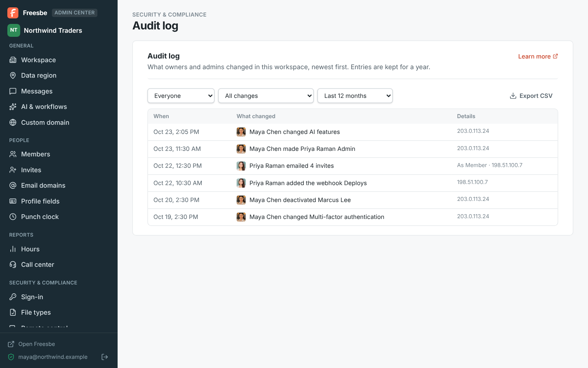Viewport: 588px width, 368px height.
Task: Click the Custom domain globe icon
Action: pyautogui.click(x=13, y=123)
